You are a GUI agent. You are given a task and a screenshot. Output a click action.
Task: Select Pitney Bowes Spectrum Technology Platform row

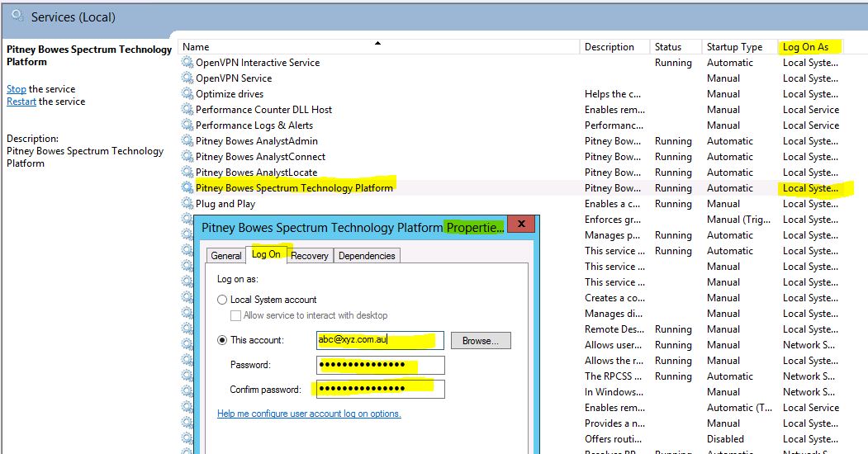coord(512,187)
